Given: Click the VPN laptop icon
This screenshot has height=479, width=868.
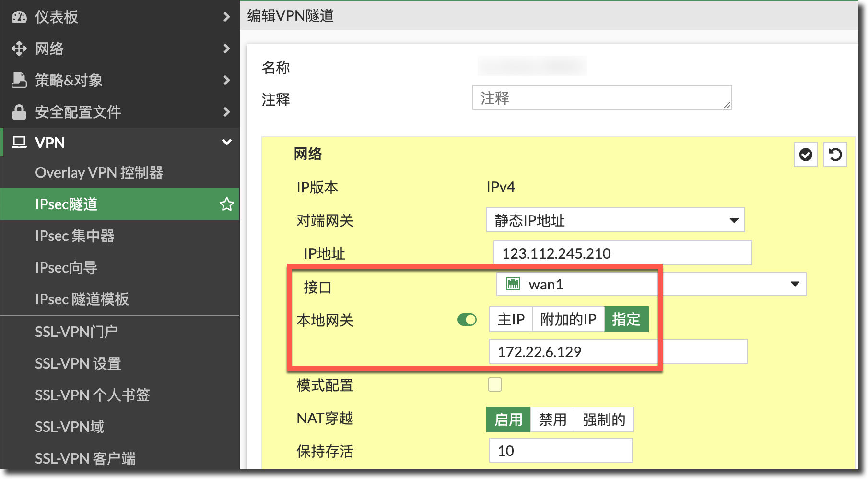Looking at the screenshot, I should point(19,143).
